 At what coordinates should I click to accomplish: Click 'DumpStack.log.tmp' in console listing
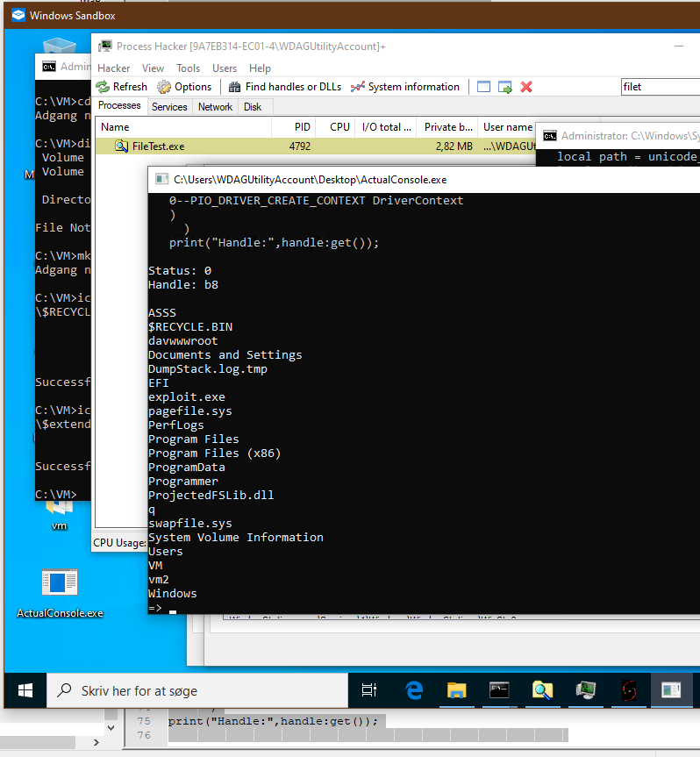208,369
